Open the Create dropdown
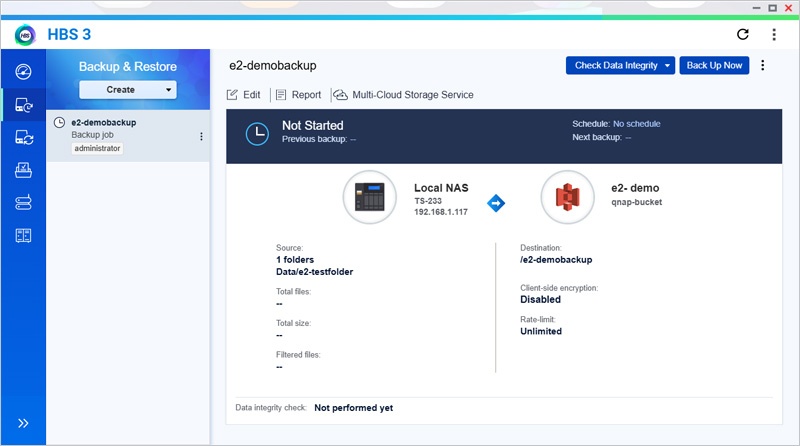 click(x=128, y=90)
